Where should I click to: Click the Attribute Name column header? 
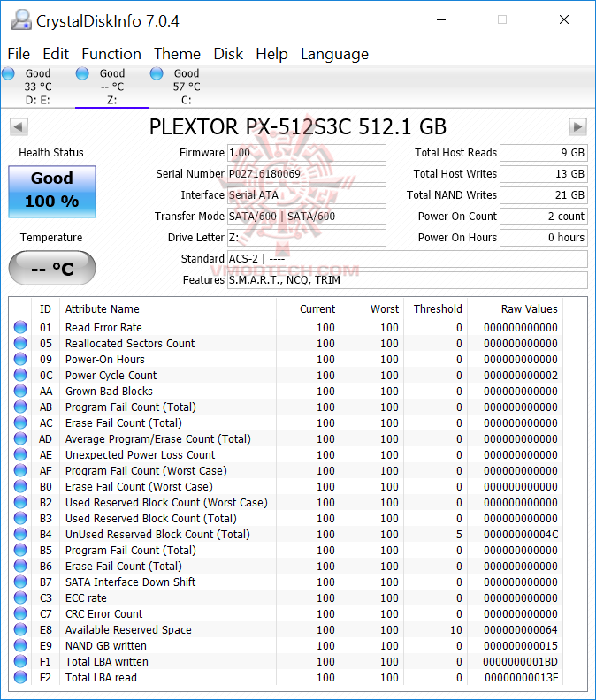(168, 309)
